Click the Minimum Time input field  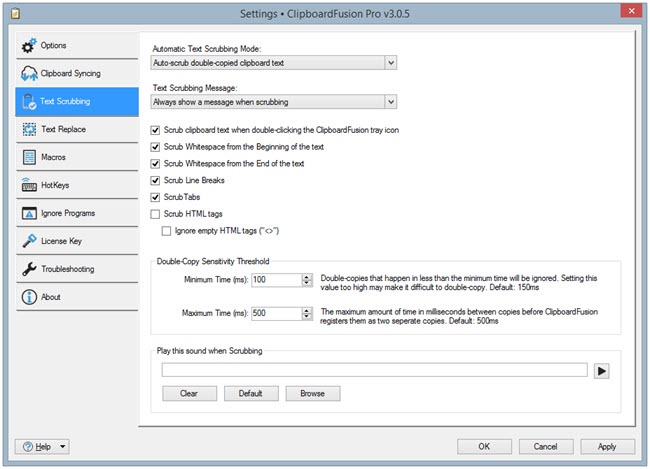[277, 280]
